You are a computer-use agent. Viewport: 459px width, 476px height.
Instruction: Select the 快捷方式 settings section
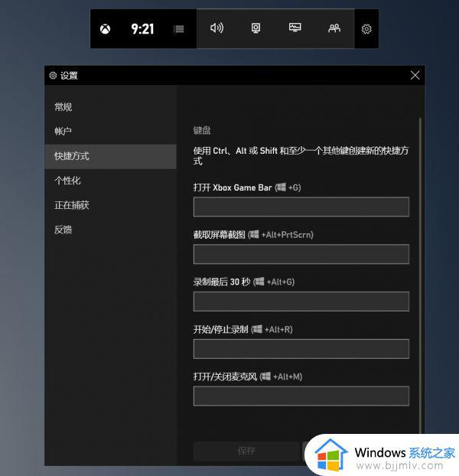tap(110, 156)
